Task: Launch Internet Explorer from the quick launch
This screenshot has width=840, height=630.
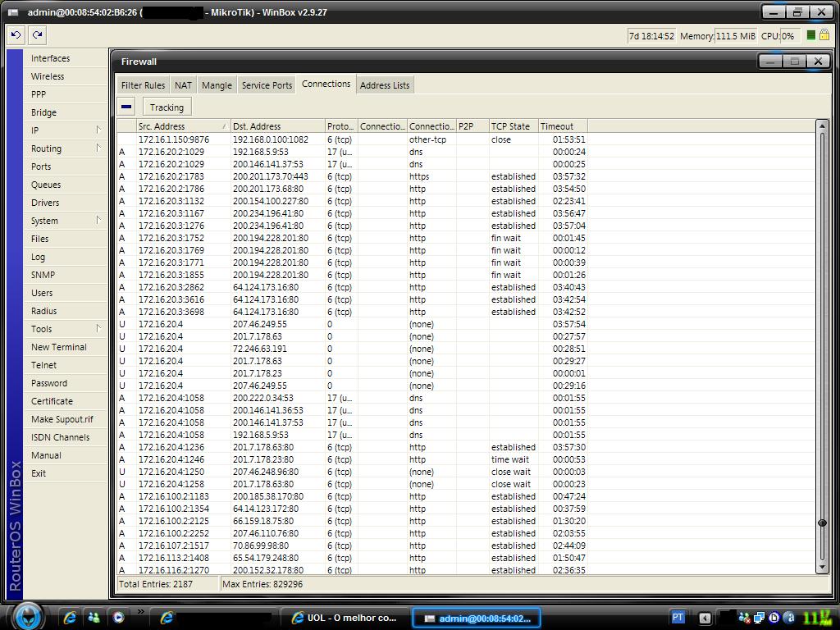Action: [x=70, y=618]
